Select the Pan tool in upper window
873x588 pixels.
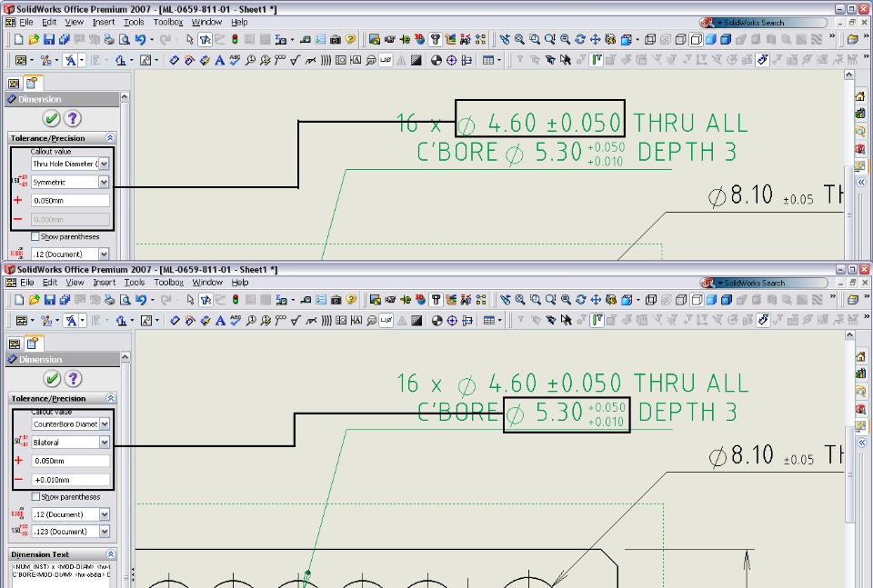tap(595, 39)
